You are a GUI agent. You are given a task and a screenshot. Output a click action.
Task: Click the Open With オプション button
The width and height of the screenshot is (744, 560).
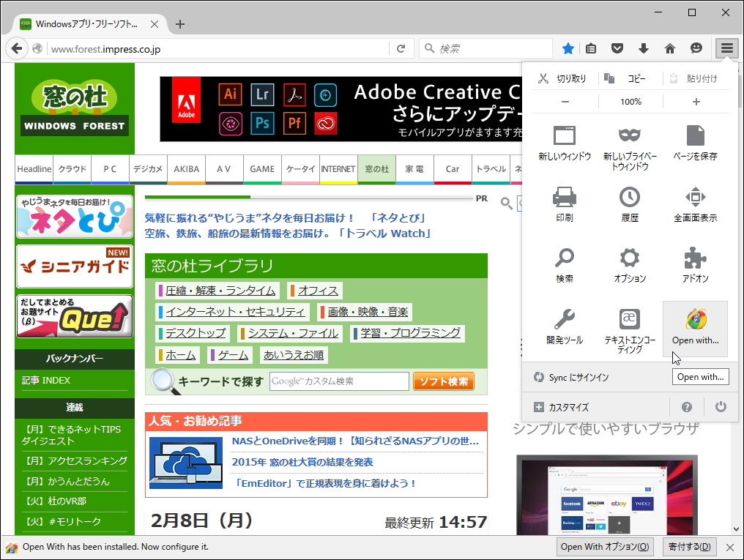click(604, 547)
